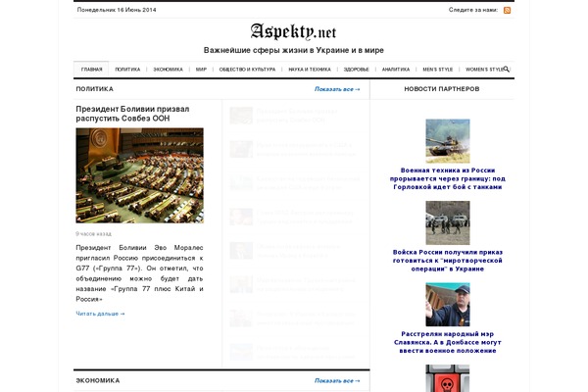
Task: Open the WOMEN'S STYLE menu item
Action: (x=484, y=70)
